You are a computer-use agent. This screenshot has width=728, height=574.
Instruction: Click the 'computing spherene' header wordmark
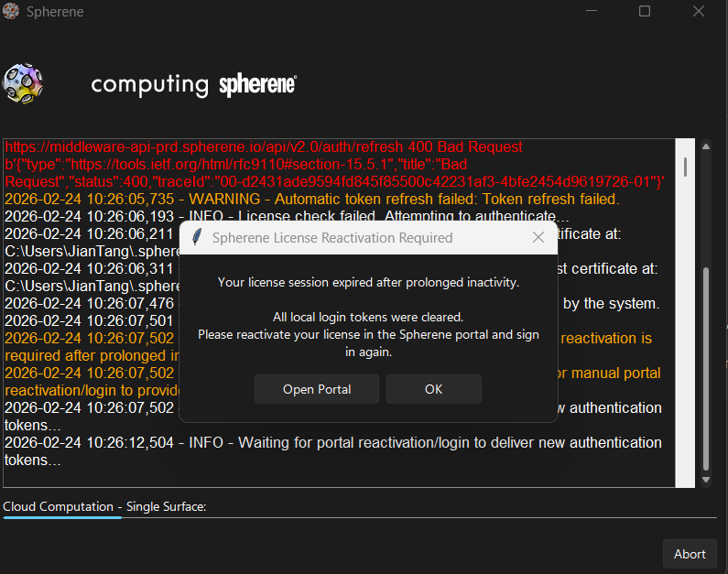click(x=193, y=85)
